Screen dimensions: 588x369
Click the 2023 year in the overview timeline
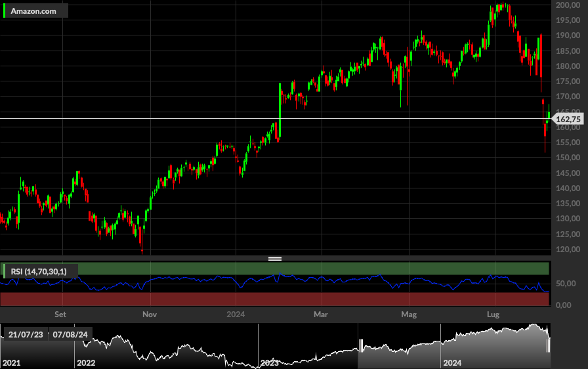tap(270, 362)
